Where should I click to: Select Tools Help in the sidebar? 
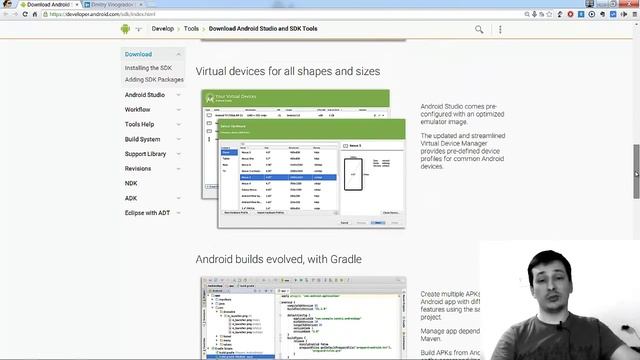tap(140, 124)
